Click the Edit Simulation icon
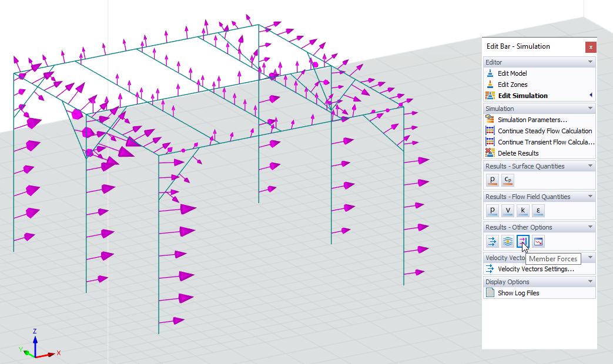Image resolution: width=613 pixels, height=364 pixels. click(x=490, y=95)
